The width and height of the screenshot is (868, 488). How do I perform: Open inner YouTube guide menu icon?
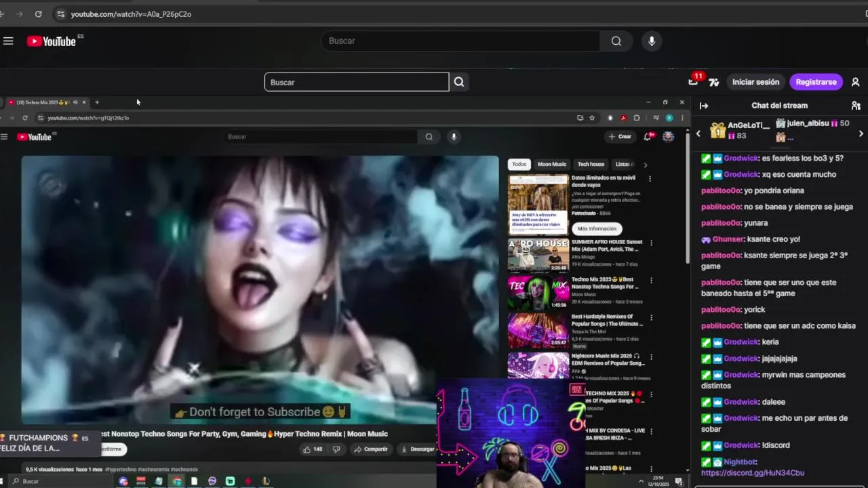[4, 137]
